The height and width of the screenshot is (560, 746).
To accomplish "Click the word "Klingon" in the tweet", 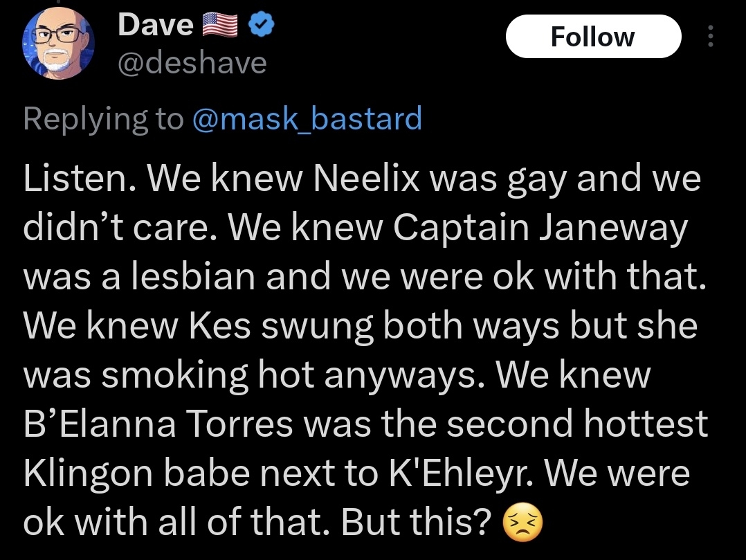I will coord(84,473).
